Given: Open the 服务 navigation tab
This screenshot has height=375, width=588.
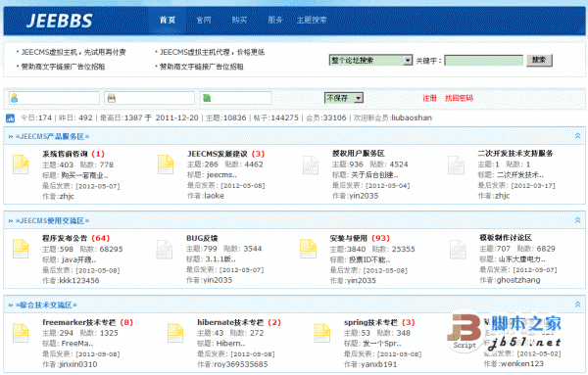Looking at the screenshot, I should (x=275, y=20).
